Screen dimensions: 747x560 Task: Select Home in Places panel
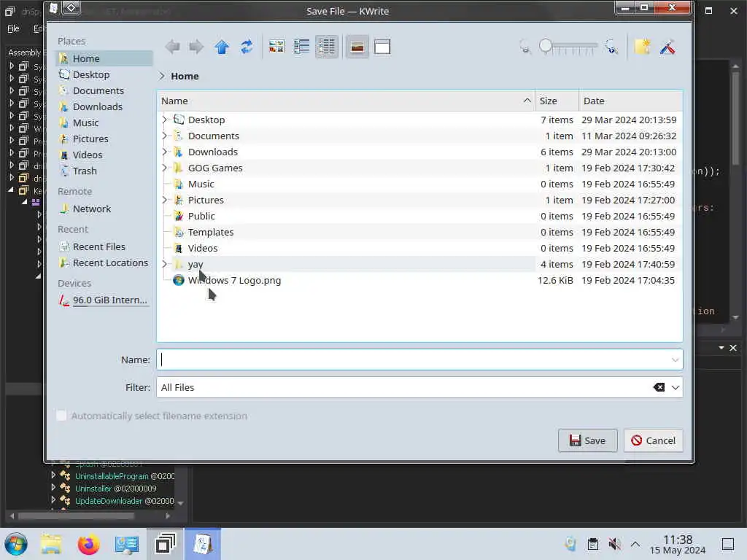(x=104, y=58)
